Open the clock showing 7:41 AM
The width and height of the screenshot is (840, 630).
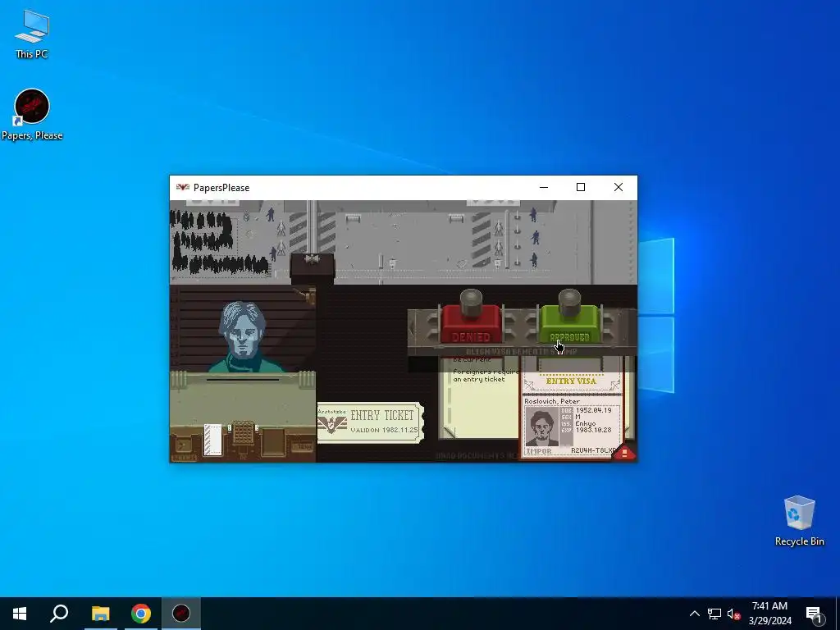[769, 614]
